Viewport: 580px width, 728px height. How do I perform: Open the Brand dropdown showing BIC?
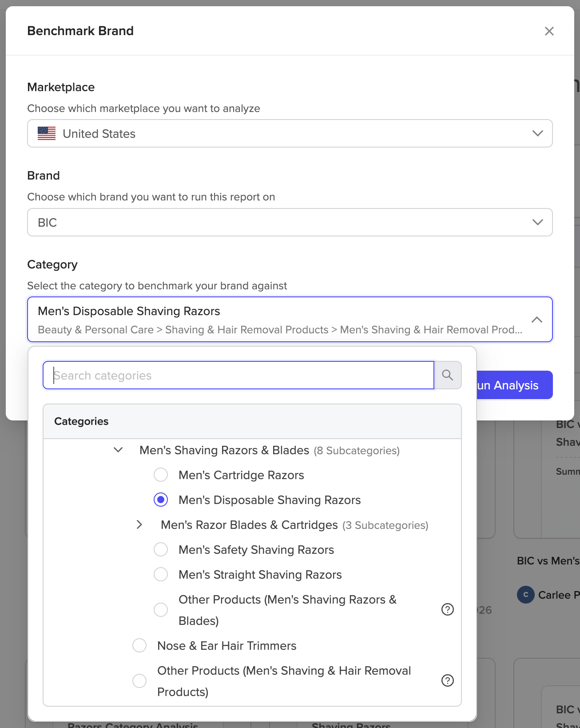(x=290, y=222)
